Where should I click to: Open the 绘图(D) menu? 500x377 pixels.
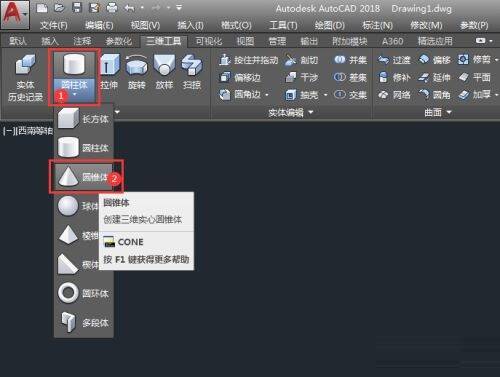click(329, 25)
